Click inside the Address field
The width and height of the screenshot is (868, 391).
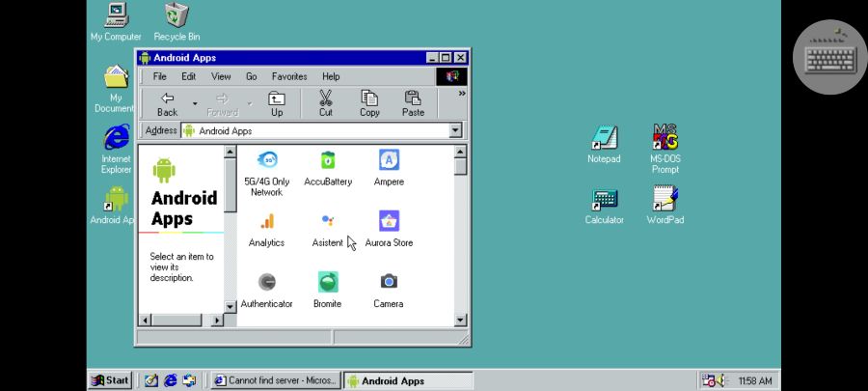point(315,130)
